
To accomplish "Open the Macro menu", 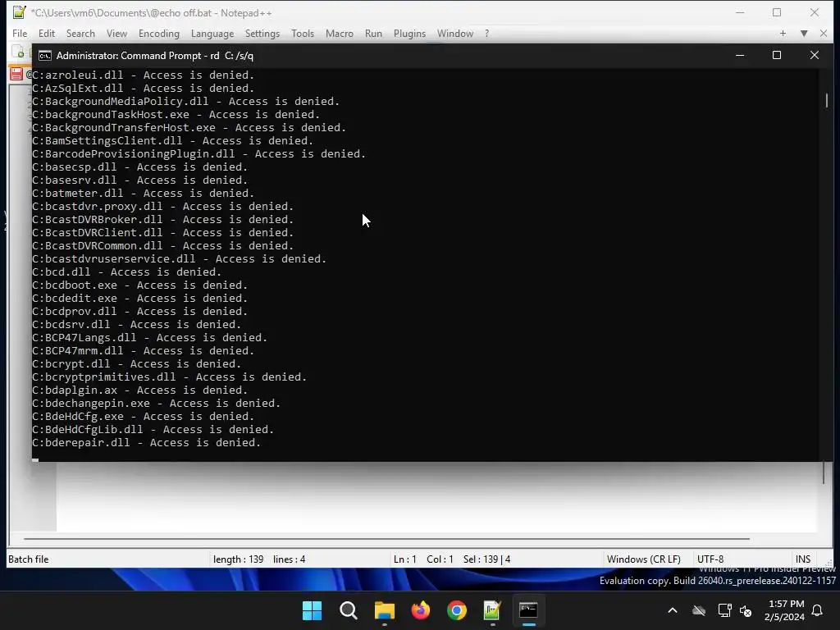I will pos(339,33).
